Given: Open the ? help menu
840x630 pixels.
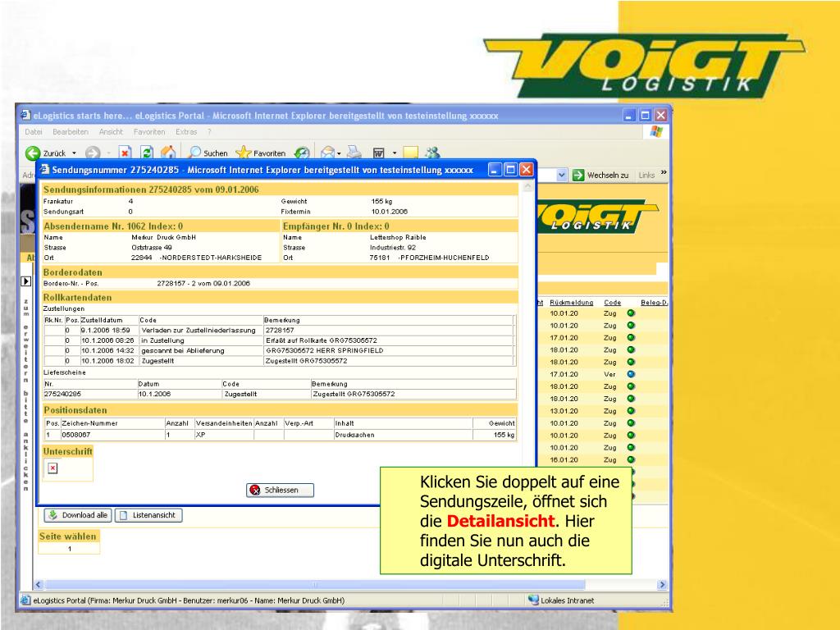Looking at the screenshot, I should 209,132.
